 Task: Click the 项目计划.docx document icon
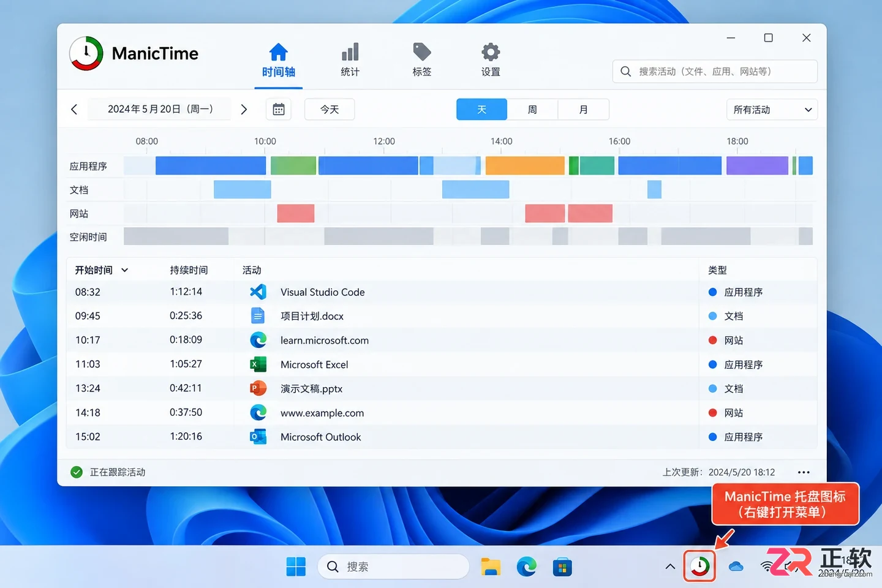tap(258, 316)
